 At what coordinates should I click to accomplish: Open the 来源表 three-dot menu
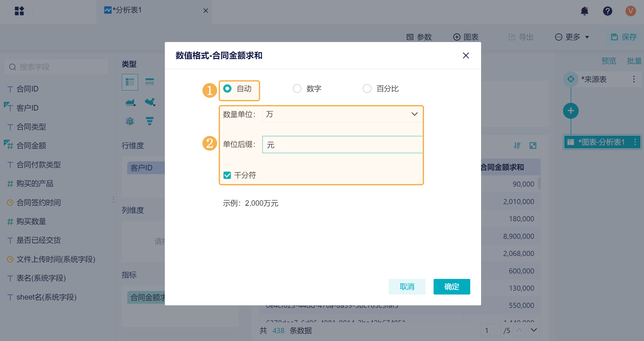pyautogui.click(x=634, y=79)
